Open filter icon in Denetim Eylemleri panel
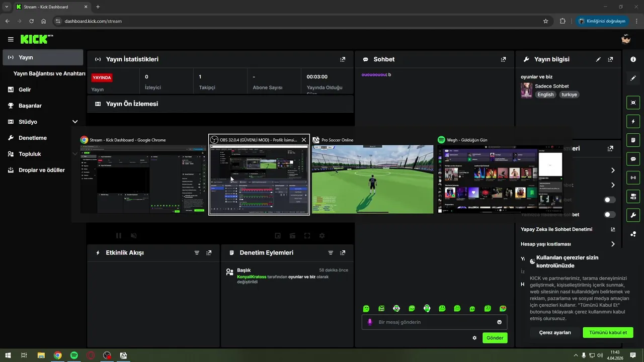Image resolution: width=644 pixels, height=362 pixels. click(331, 253)
